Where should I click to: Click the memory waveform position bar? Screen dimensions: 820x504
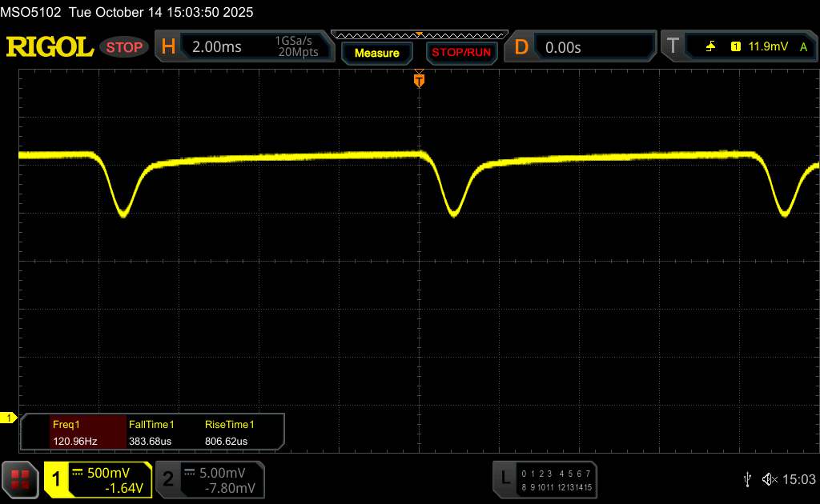pos(419,34)
